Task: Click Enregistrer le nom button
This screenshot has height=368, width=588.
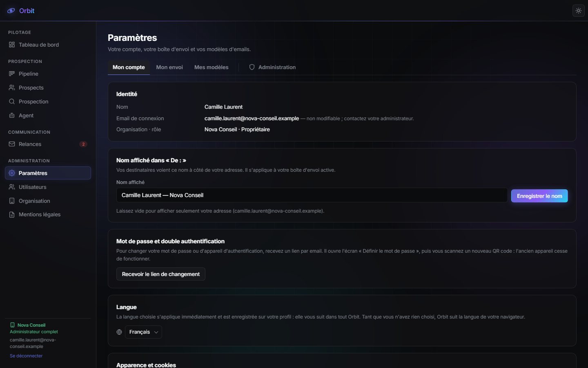Action: pos(539,196)
